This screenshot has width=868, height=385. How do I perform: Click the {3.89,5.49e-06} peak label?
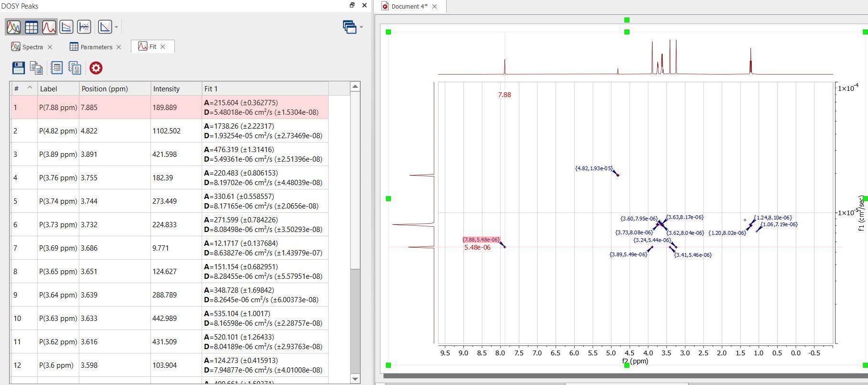coord(628,254)
